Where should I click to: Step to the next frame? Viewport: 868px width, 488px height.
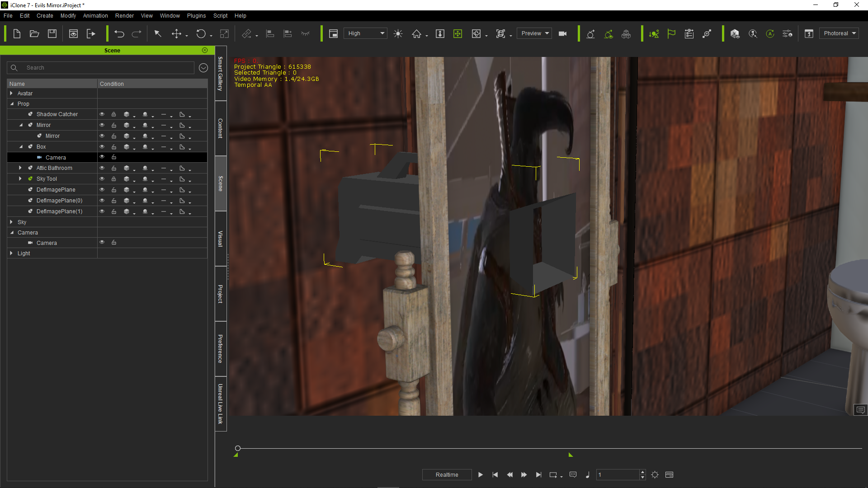[524, 474]
